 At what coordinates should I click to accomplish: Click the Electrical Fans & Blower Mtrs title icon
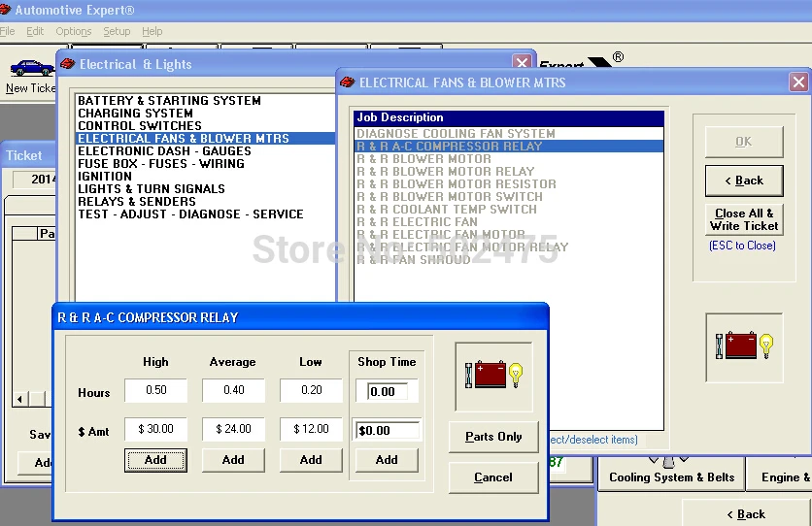point(348,82)
